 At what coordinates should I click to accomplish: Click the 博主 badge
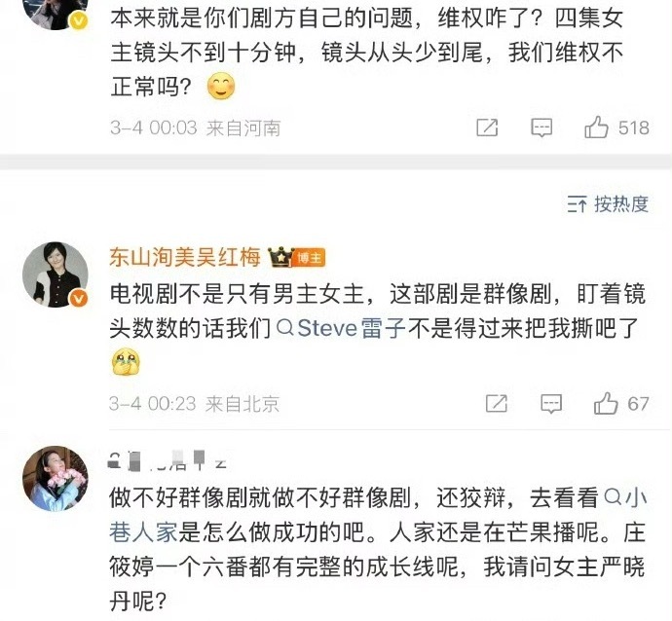coord(309,258)
